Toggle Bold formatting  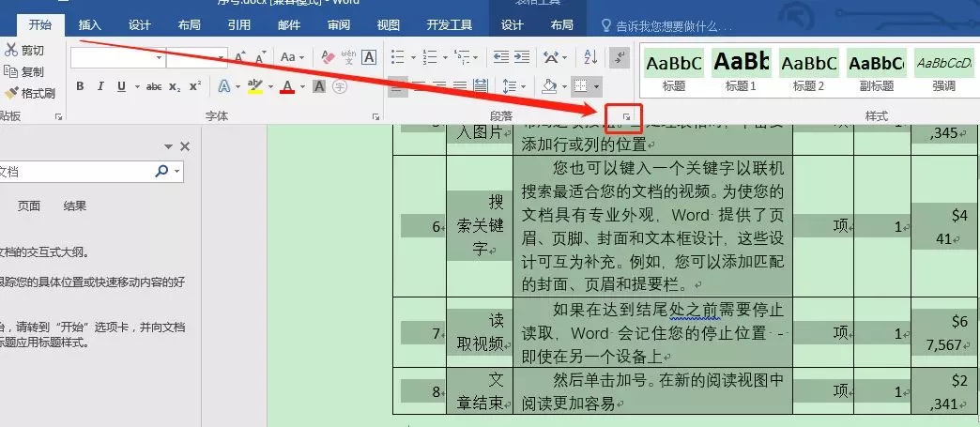click(x=80, y=86)
